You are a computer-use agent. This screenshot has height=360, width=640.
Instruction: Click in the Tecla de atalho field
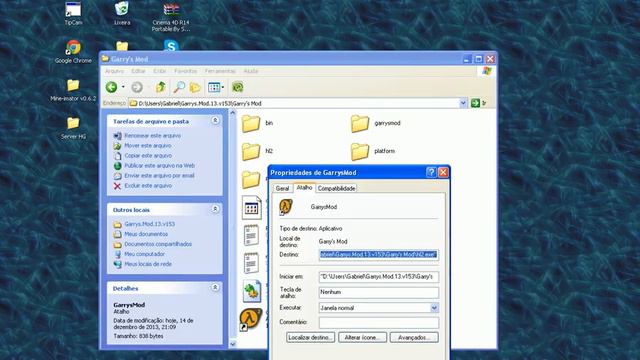(x=379, y=292)
